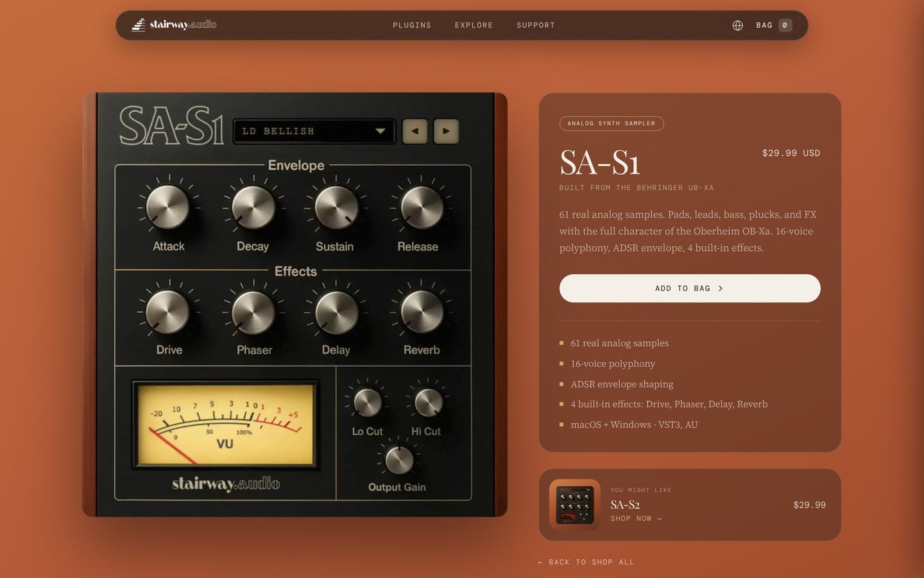Click the ADD TO BAG button

point(690,288)
